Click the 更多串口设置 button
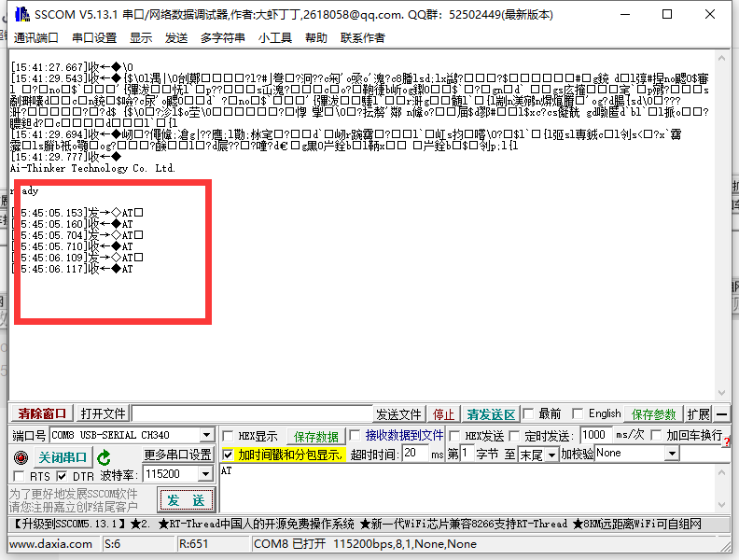The height and width of the screenshot is (560, 739). point(177,455)
